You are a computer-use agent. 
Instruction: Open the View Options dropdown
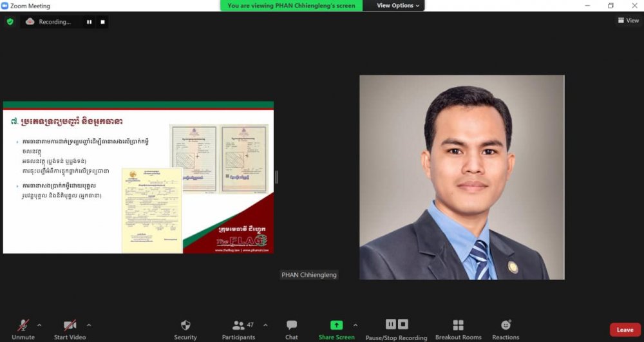pos(398,6)
